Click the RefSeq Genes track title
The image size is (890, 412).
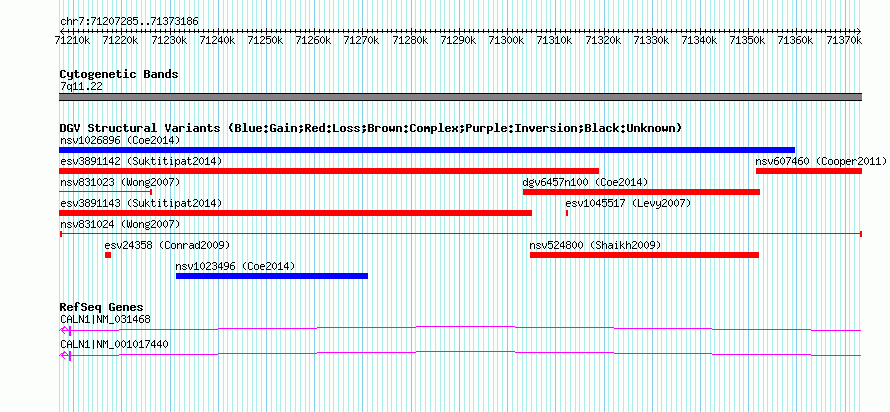click(101, 308)
